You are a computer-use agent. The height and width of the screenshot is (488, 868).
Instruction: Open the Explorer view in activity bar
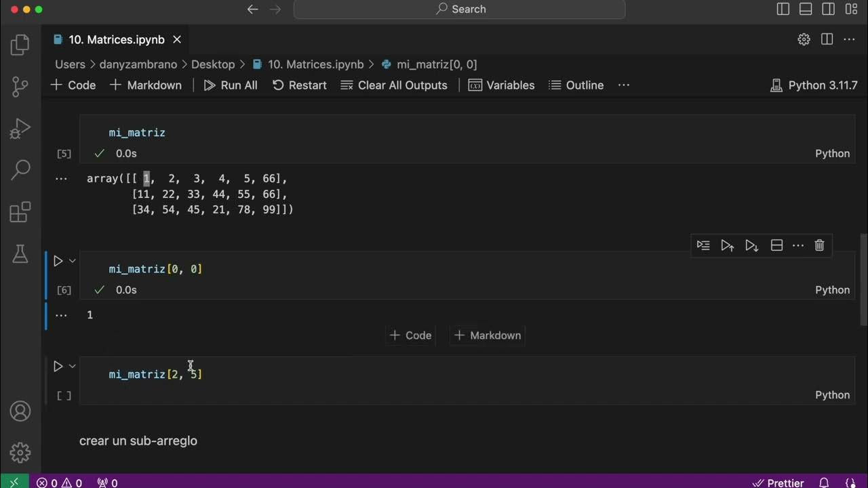[x=20, y=45]
